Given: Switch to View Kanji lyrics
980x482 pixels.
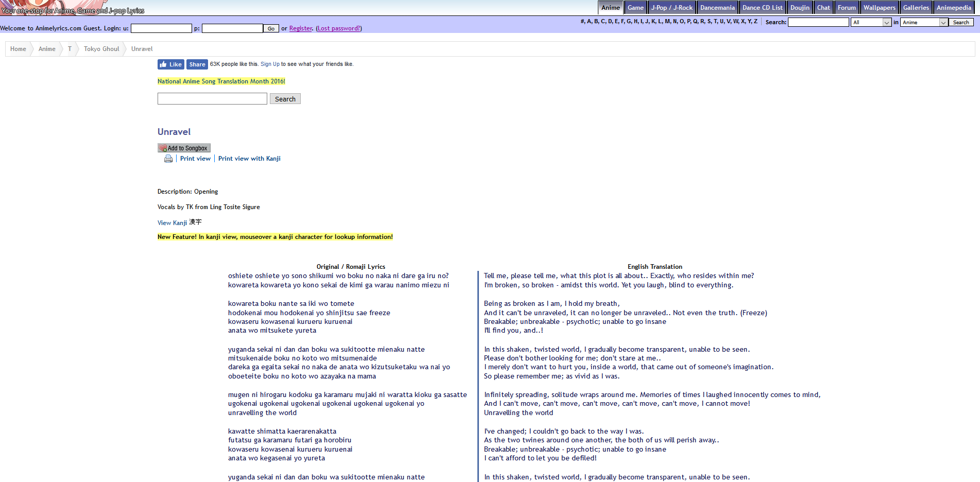Looking at the screenshot, I should tap(172, 223).
